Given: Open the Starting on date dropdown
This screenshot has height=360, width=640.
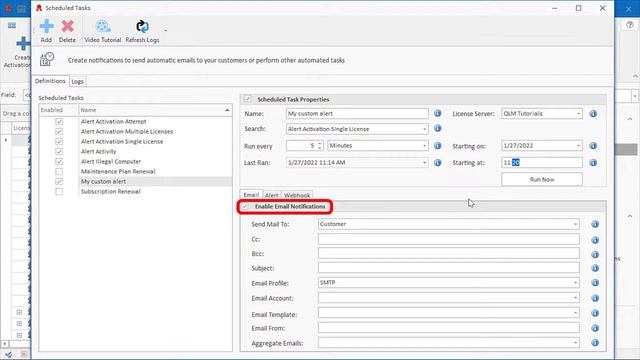Looking at the screenshot, I should coord(579,146).
